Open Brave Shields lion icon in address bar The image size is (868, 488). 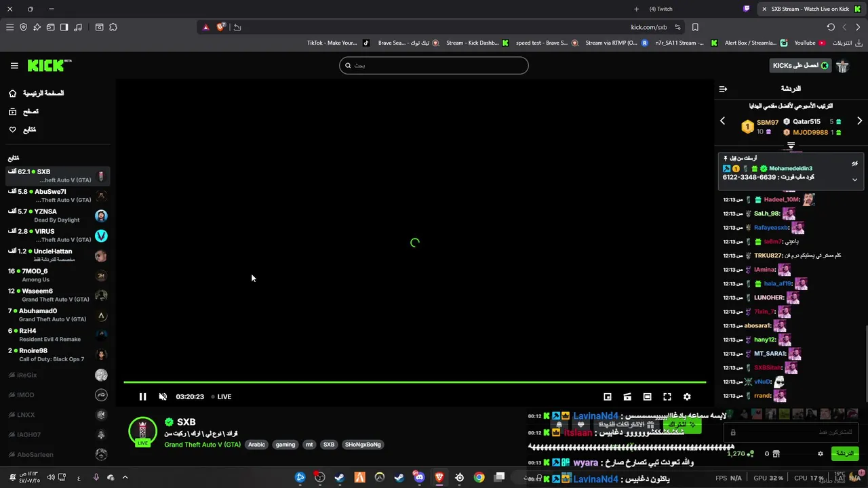click(220, 27)
